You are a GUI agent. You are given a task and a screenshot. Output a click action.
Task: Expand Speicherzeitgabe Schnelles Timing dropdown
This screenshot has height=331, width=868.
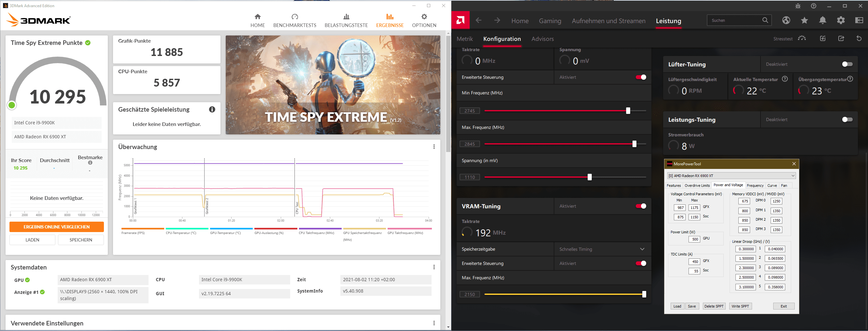coord(602,249)
